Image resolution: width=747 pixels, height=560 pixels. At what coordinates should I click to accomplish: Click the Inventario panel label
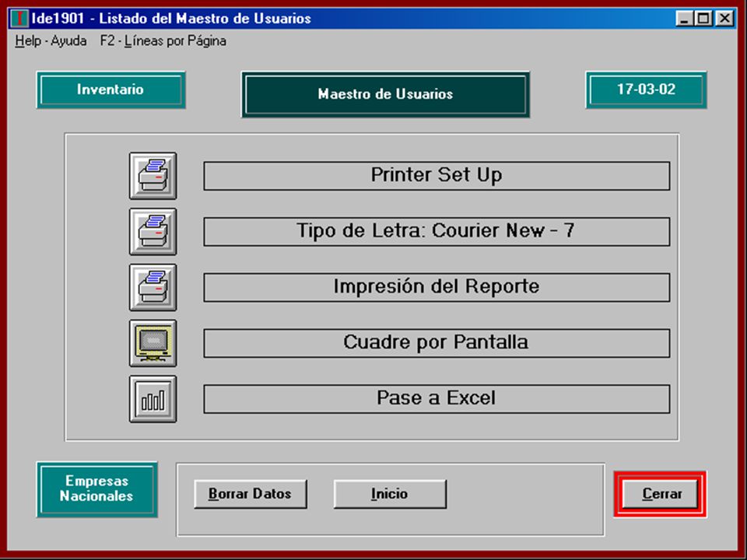click(x=110, y=89)
